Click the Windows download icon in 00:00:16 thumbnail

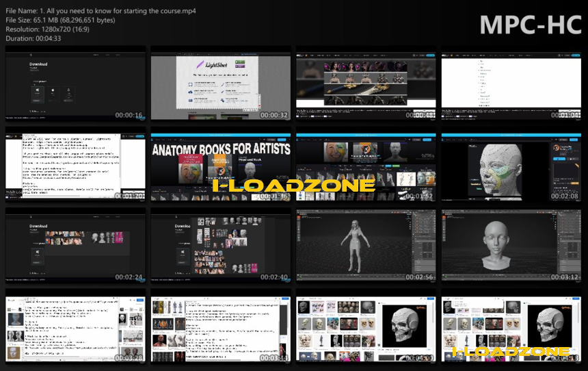coord(37,90)
